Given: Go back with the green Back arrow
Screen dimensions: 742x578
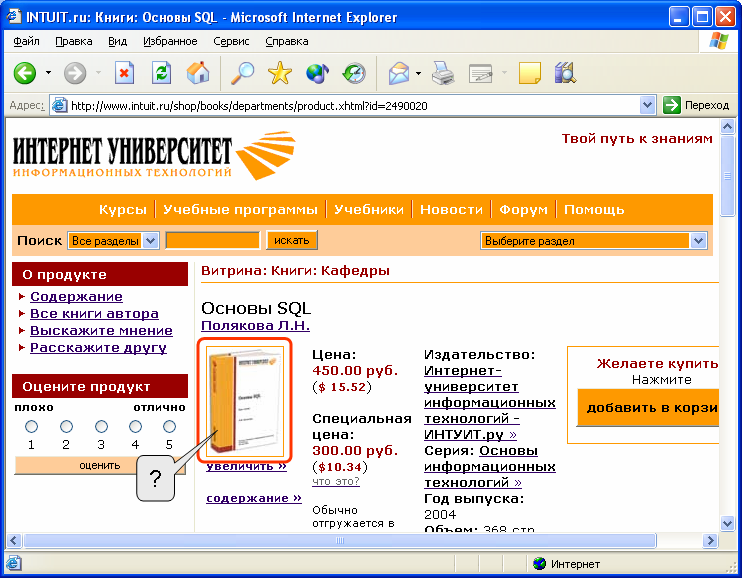Looking at the screenshot, I should pos(25,73).
